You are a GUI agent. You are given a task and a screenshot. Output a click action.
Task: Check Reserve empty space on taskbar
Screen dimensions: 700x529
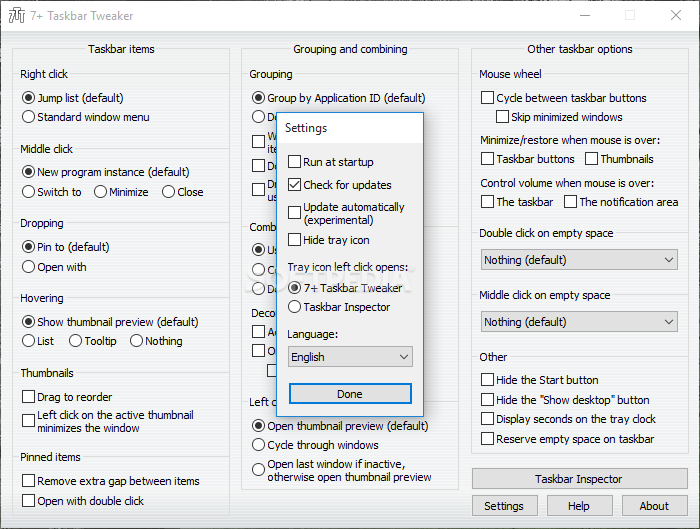point(488,439)
